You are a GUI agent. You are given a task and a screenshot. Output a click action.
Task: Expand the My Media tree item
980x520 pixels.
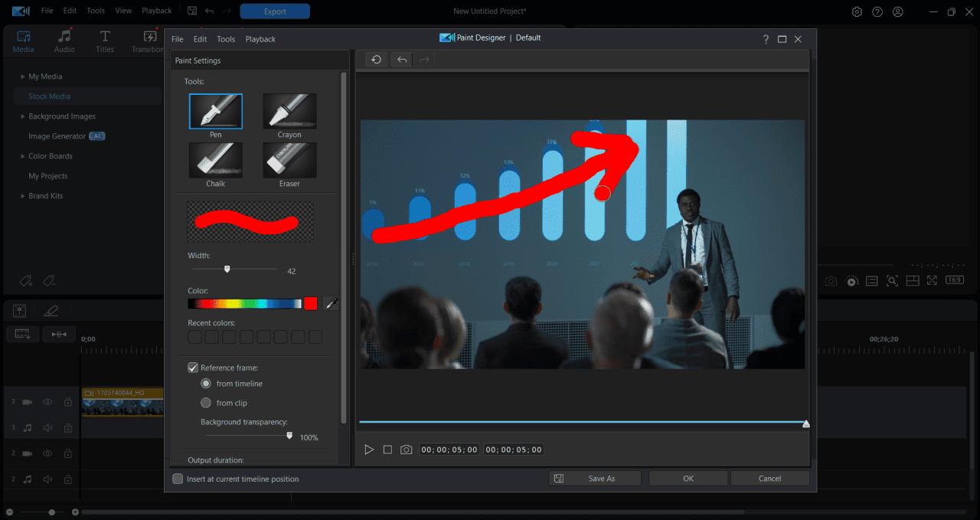click(x=22, y=77)
